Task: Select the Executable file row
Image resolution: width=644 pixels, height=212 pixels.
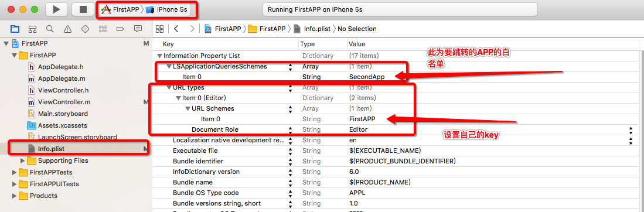Action: (396, 151)
